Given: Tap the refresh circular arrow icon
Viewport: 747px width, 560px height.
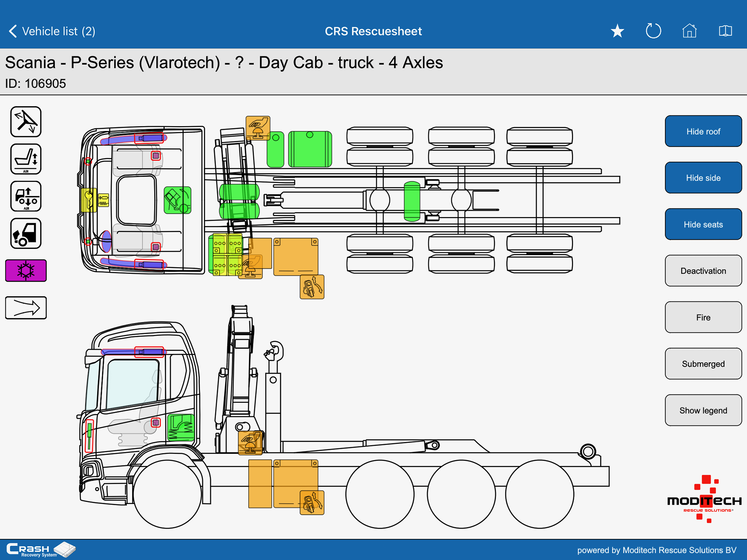Looking at the screenshot, I should [x=653, y=31].
